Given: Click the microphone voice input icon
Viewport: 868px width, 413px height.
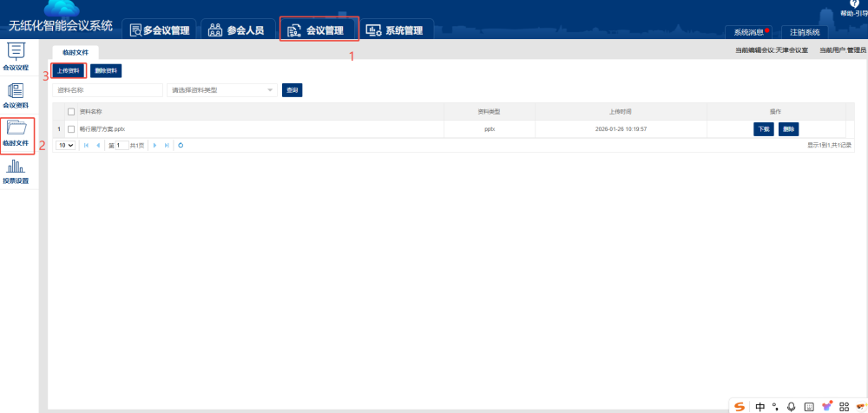Looking at the screenshot, I should 791,407.
